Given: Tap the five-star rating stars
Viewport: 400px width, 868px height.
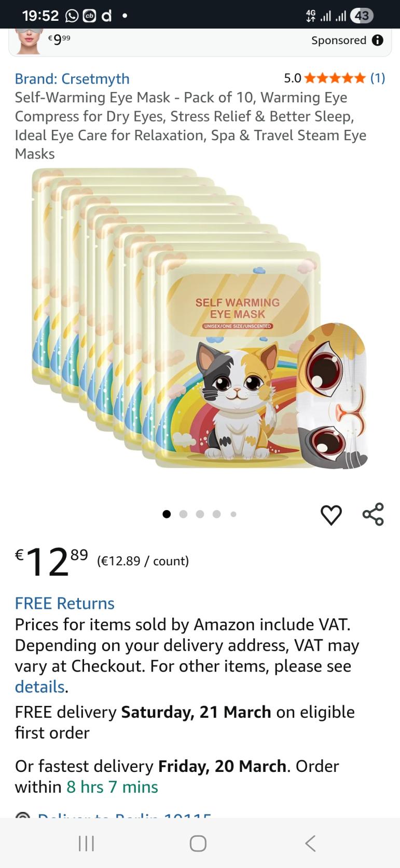Looking at the screenshot, I should pyautogui.click(x=335, y=78).
